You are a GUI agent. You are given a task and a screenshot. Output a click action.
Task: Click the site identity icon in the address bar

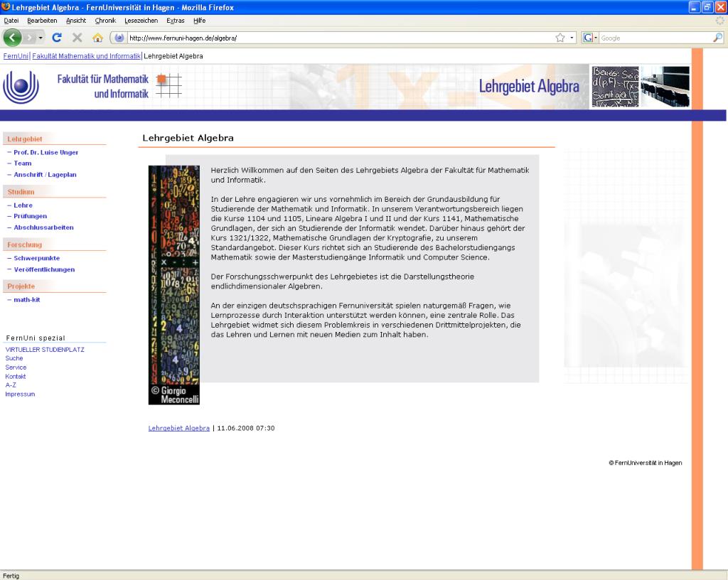point(119,38)
